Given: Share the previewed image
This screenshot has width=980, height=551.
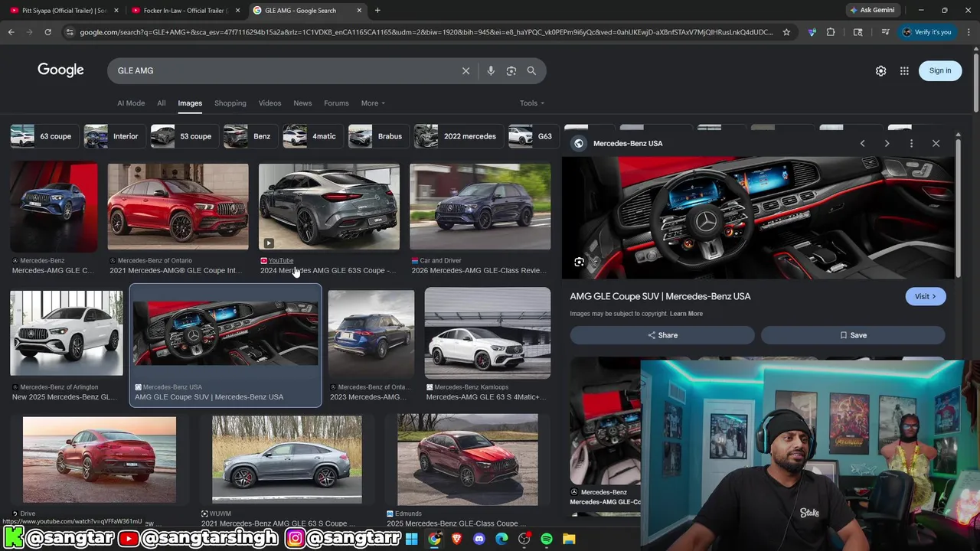Looking at the screenshot, I should tap(662, 335).
